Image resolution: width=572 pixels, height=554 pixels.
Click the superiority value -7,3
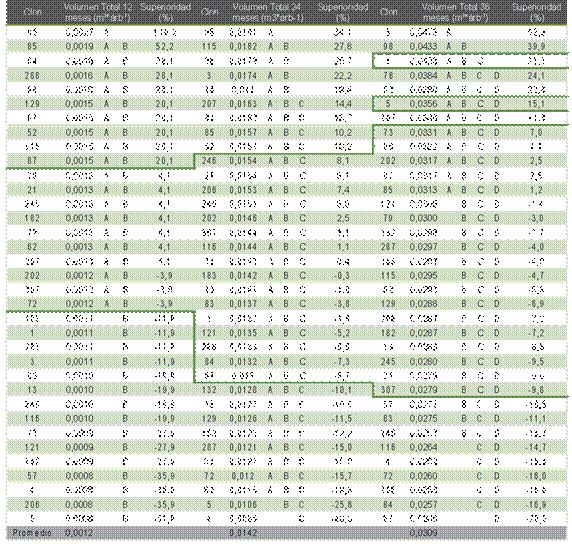coord(342,362)
